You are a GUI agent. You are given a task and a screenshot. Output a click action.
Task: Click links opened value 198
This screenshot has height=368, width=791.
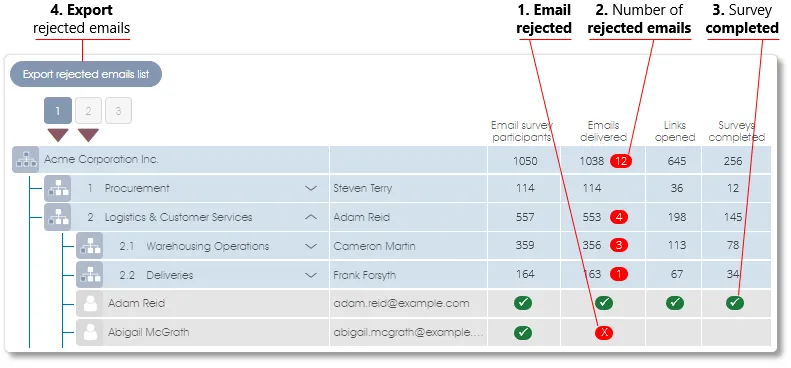676,217
